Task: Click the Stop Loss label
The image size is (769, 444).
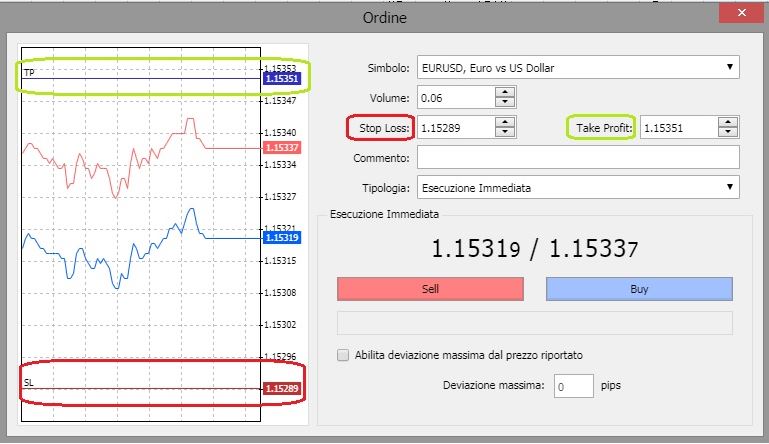Action: coord(384,128)
